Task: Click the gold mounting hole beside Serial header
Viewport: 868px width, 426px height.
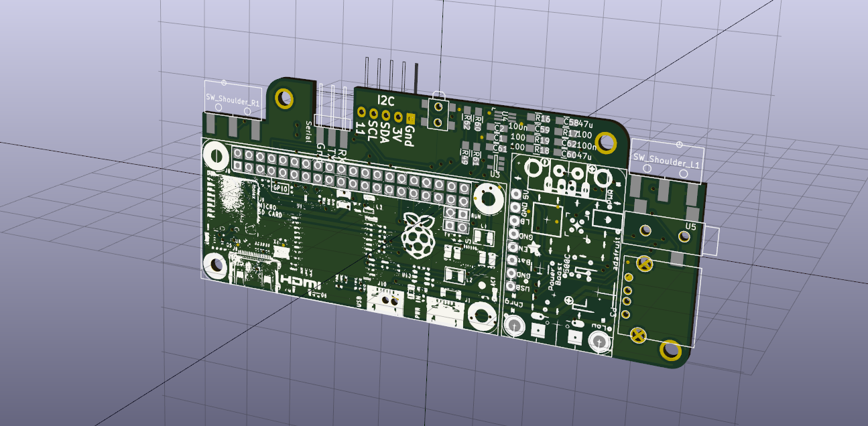Action: pos(284,98)
